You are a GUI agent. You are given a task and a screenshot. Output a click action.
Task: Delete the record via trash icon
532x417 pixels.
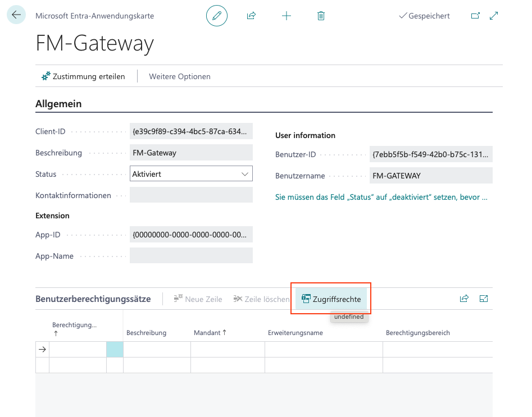321,16
